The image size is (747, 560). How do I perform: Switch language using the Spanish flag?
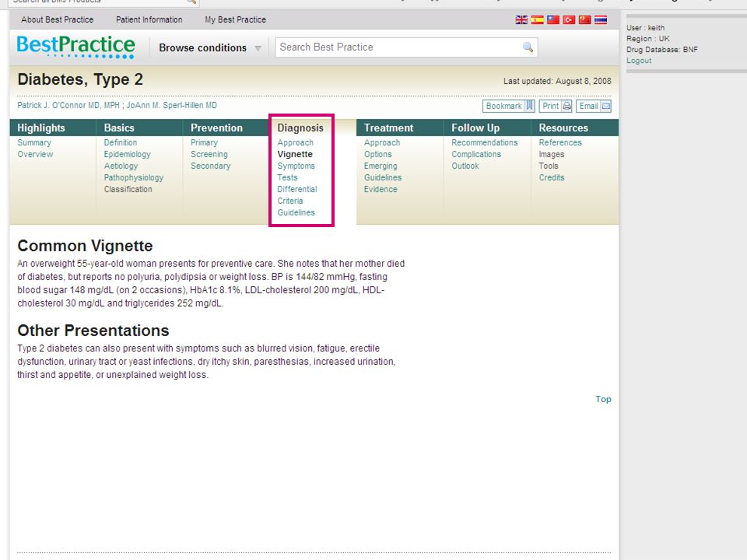538,19
